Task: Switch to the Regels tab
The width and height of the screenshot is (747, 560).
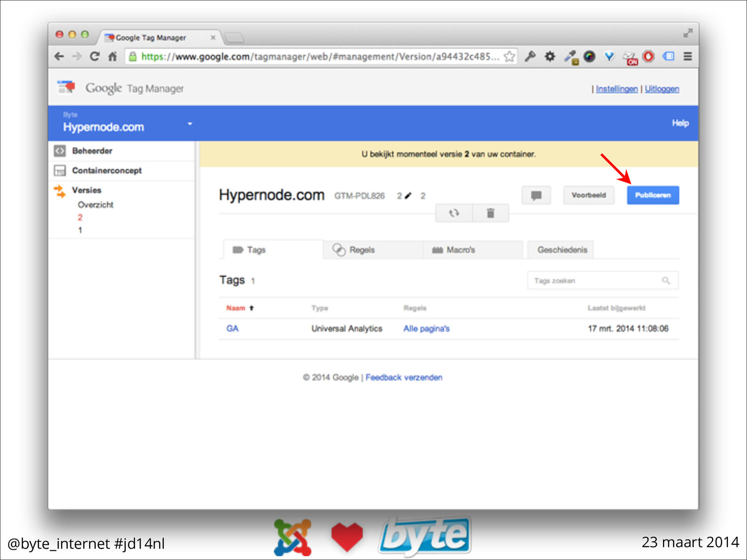Action: tap(373, 250)
